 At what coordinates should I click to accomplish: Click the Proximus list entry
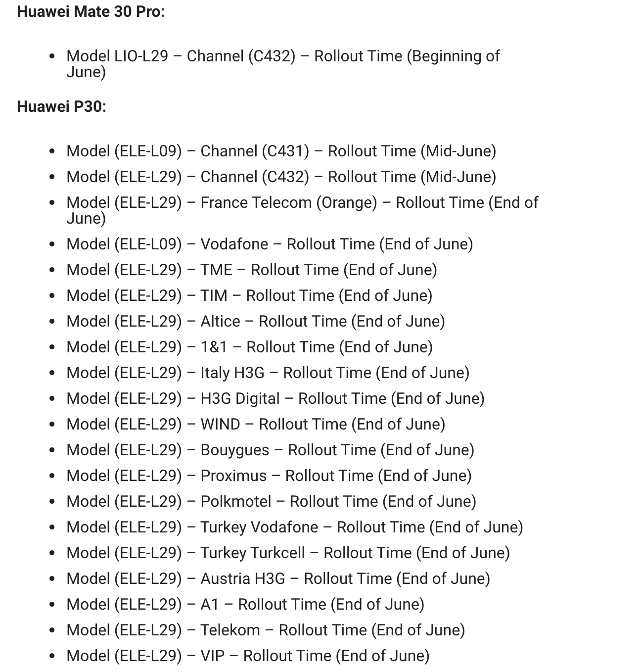269,476
